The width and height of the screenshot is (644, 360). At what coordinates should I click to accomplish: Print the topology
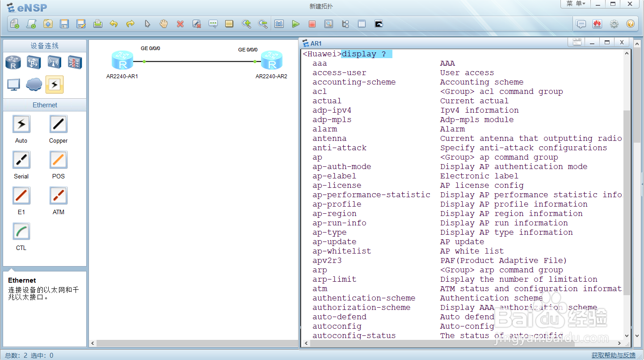pyautogui.click(x=97, y=24)
